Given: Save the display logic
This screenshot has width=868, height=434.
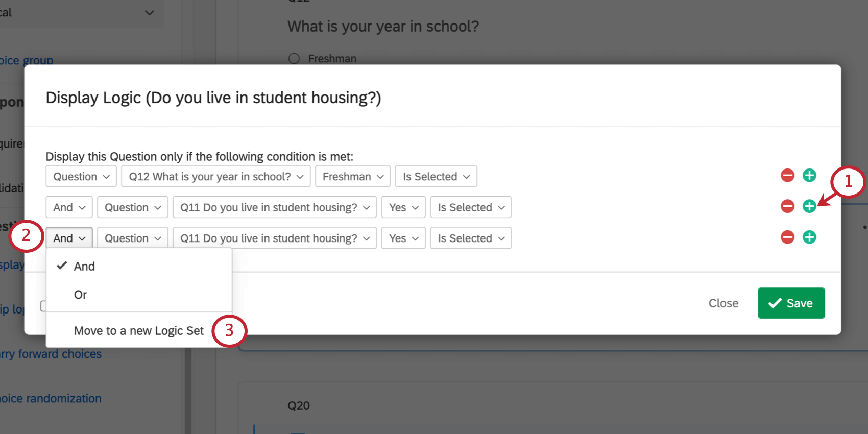Looking at the screenshot, I should (791, 303).
